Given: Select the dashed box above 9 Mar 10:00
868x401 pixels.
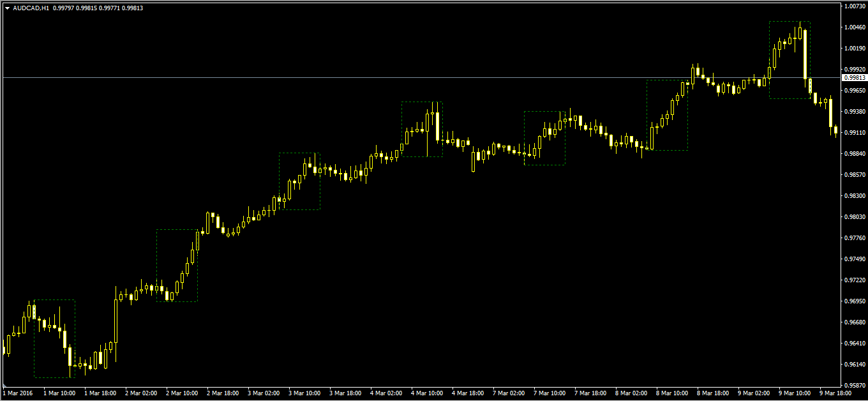Looking at the screenshot, I should (789, 60).
